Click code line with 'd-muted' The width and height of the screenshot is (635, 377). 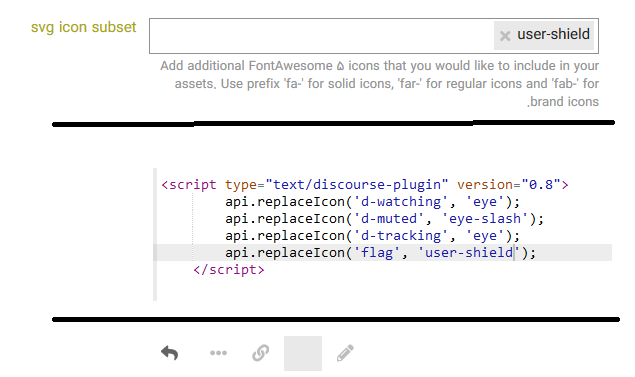384,219
